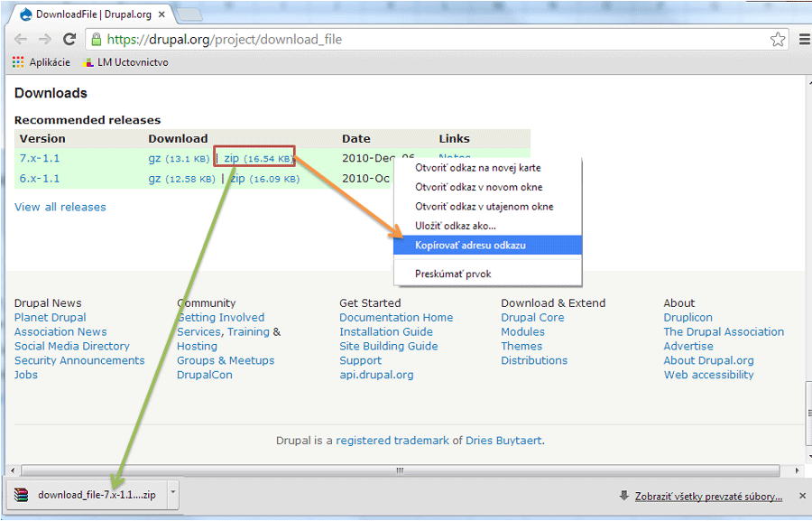The height and width of the screenshot is (521, 812).
Task: Open the Social Media Directory link
Action: pyautogui.click(x=72, y=347)
